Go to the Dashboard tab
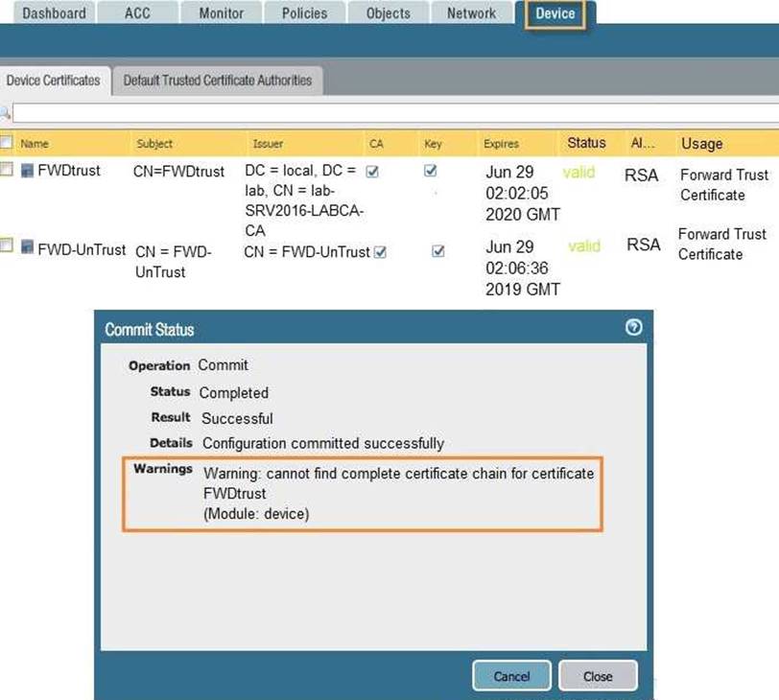The height and width of the screenshot is (700, 779). point(54,13)
